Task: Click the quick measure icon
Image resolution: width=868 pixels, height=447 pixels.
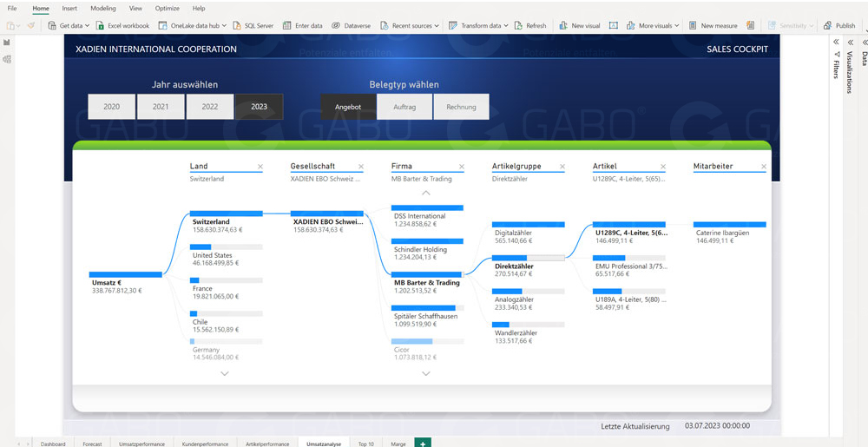Action: tap(750, 25)
